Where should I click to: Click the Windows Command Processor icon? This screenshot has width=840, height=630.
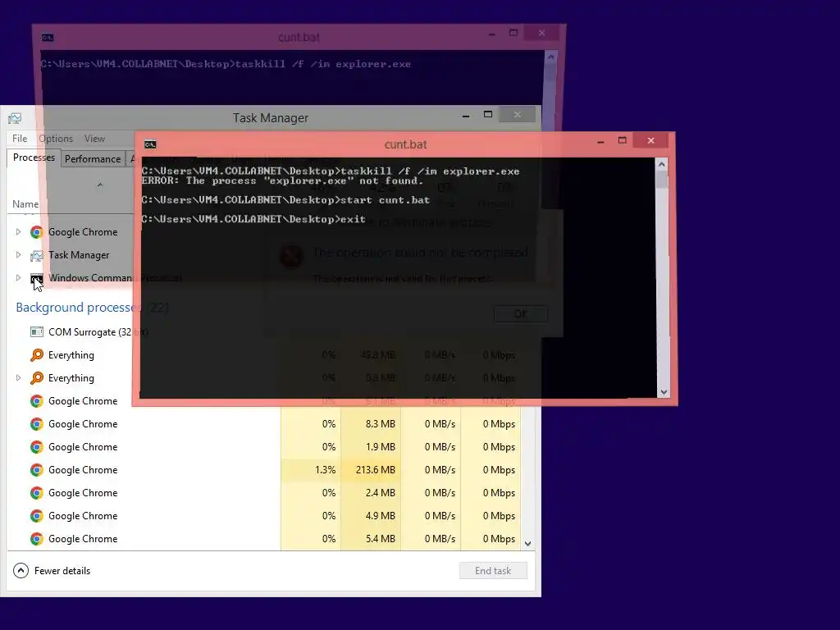[36, 278]
